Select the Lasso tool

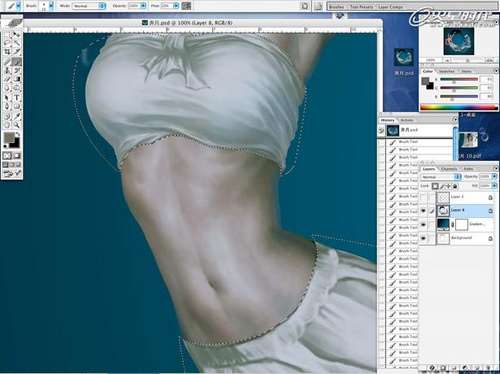7,43
